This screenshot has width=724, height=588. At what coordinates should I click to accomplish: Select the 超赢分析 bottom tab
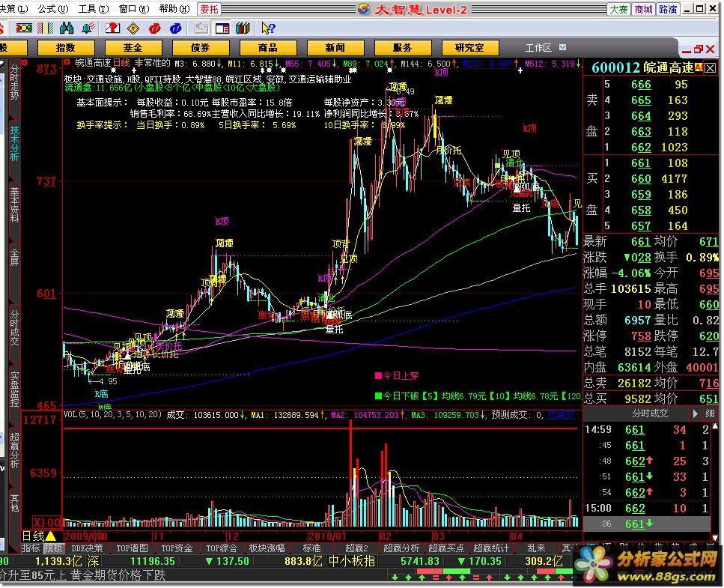click(401, 548)
